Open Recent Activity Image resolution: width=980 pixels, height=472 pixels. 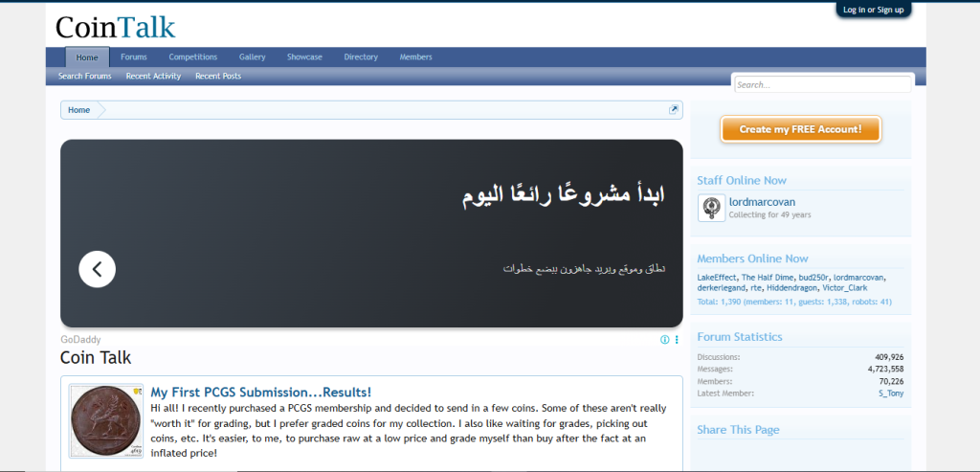point(153,77)
